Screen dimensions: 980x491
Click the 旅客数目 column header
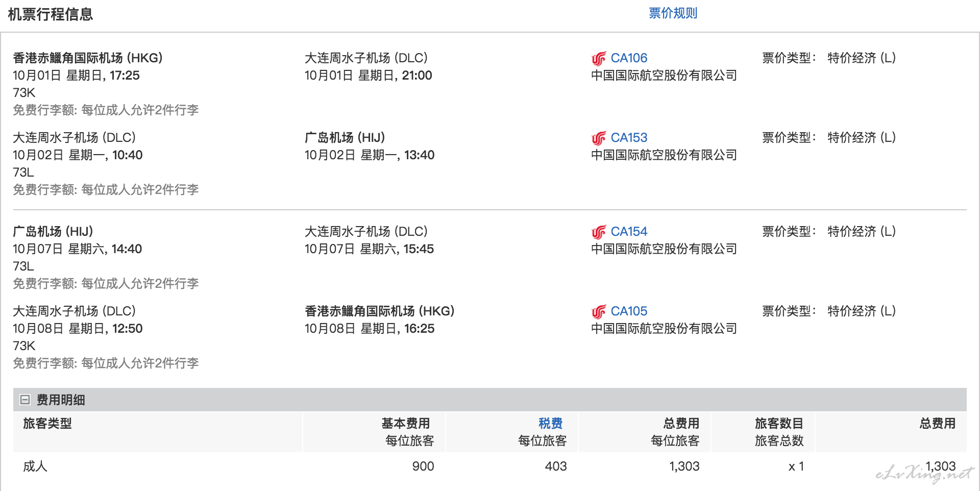(x=779, y=423)
